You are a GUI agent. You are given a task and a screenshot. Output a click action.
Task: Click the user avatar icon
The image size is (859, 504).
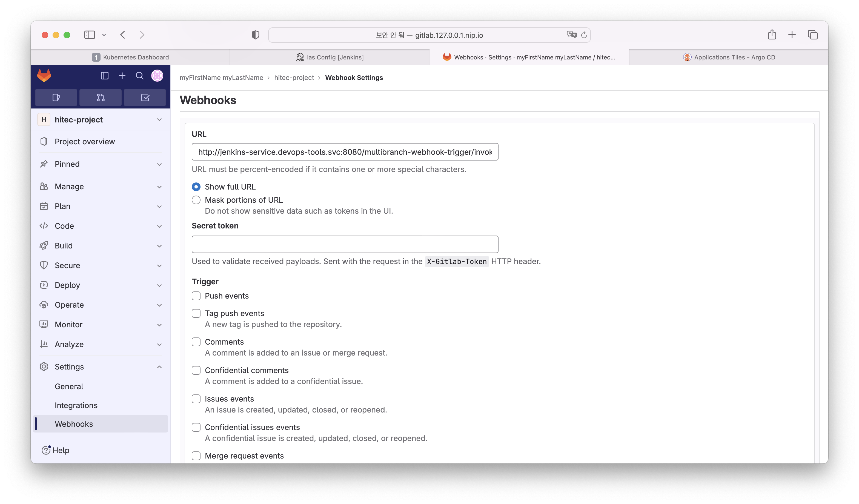(x=157, y=76)
